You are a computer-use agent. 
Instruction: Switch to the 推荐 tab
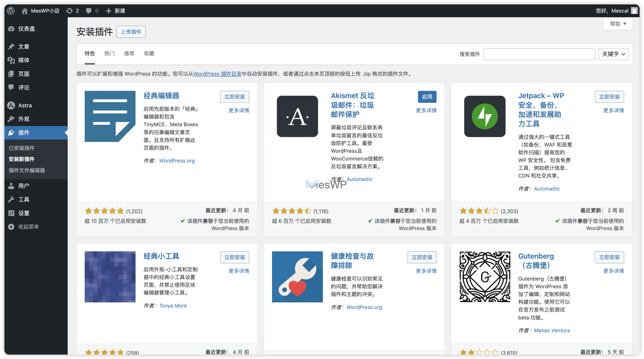[x=129, y=53]
